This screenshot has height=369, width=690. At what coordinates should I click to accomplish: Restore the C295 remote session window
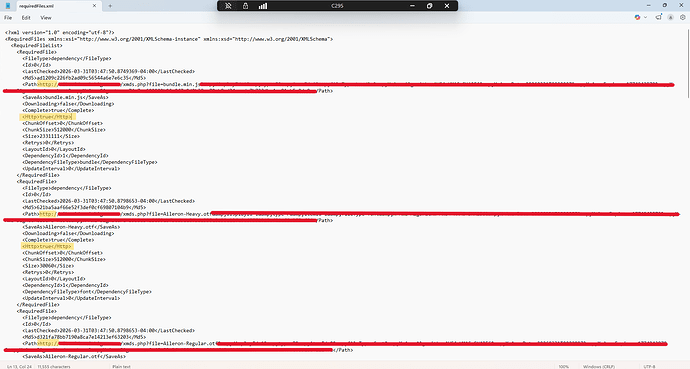pyautogui.click(x=429, y=6)
